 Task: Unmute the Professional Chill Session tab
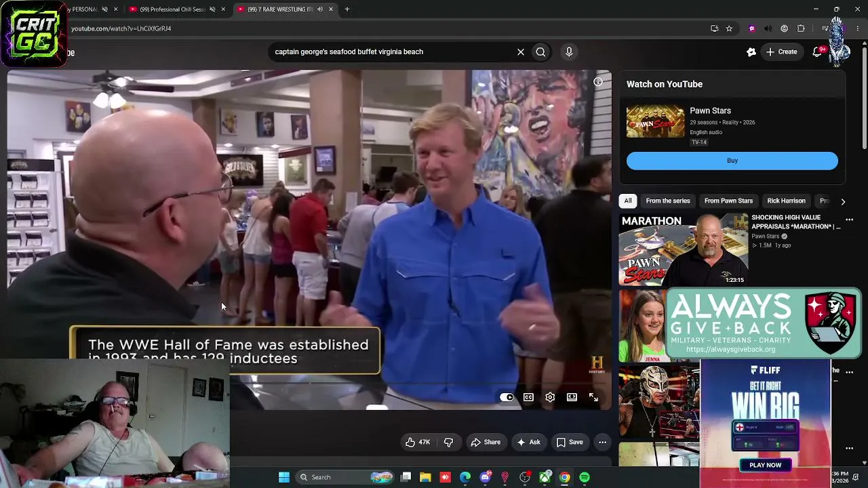(212, 9)
